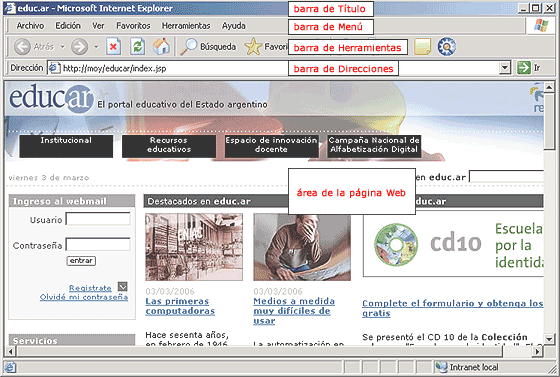The image size is (560, 377).
Task: Follow the Olvidé mi contraseña link
Action: click(x=84, y=297)
